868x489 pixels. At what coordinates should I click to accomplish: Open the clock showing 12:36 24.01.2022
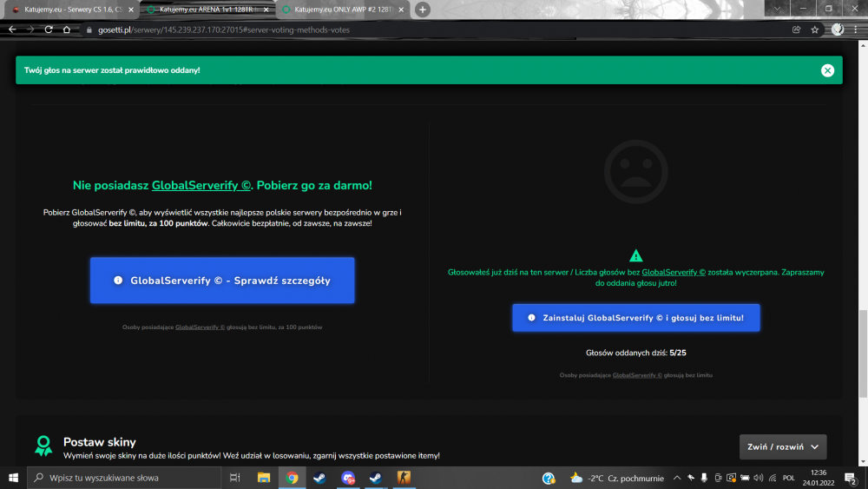point(819,478)
